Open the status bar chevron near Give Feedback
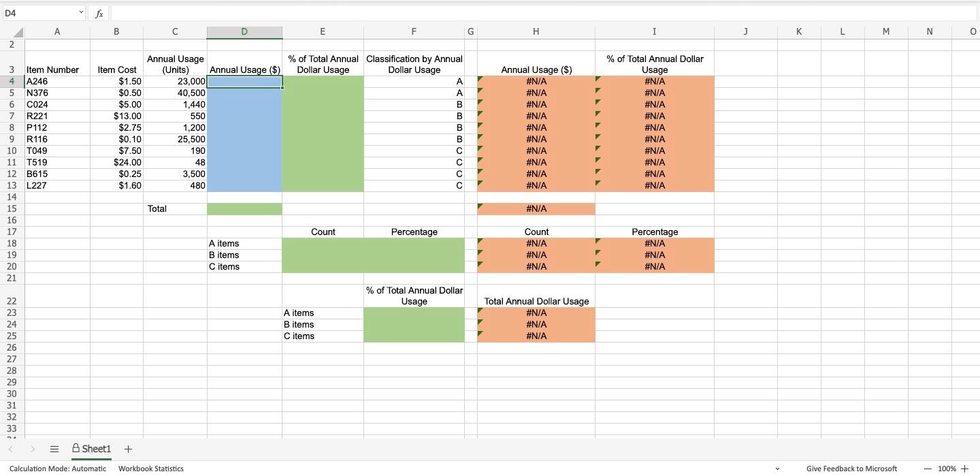The width and height of the screenshot is (980, 476). pyautogui.click(x=777, y=469)
